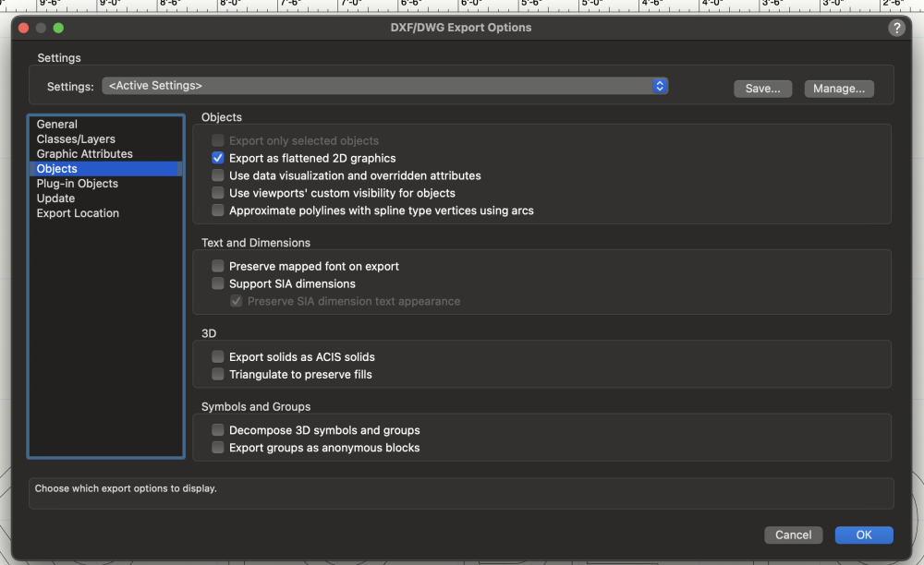Viewport: 924px width, 565px height.
Task: Enable viewports' custom visibility for objects
Action: [218, 193]
